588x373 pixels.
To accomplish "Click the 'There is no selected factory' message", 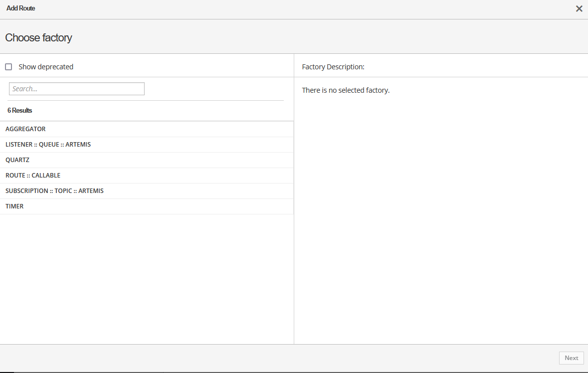I will click(x=346, y=90).
